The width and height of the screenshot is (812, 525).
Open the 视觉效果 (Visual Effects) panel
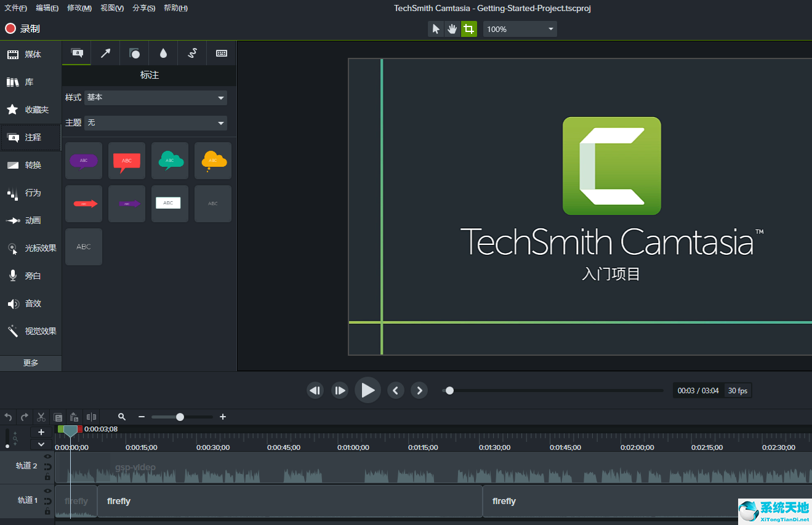pyautogui.click(x=31, y=332)
